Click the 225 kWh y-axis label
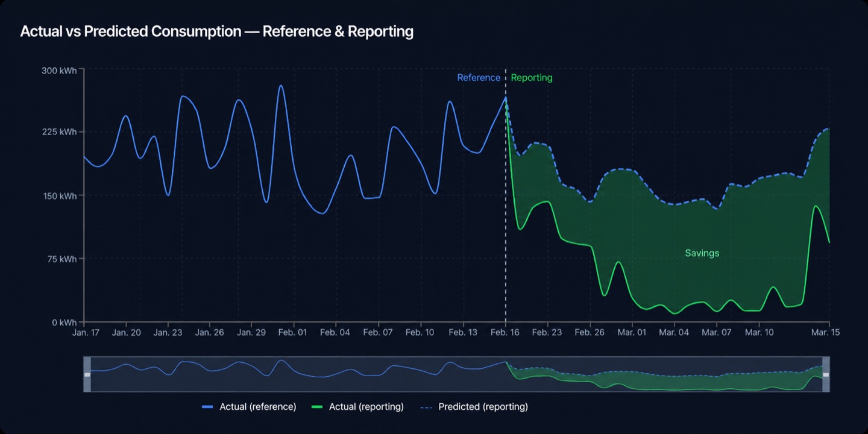The width and height of the screenshot is (868, 434). [59, 132]
